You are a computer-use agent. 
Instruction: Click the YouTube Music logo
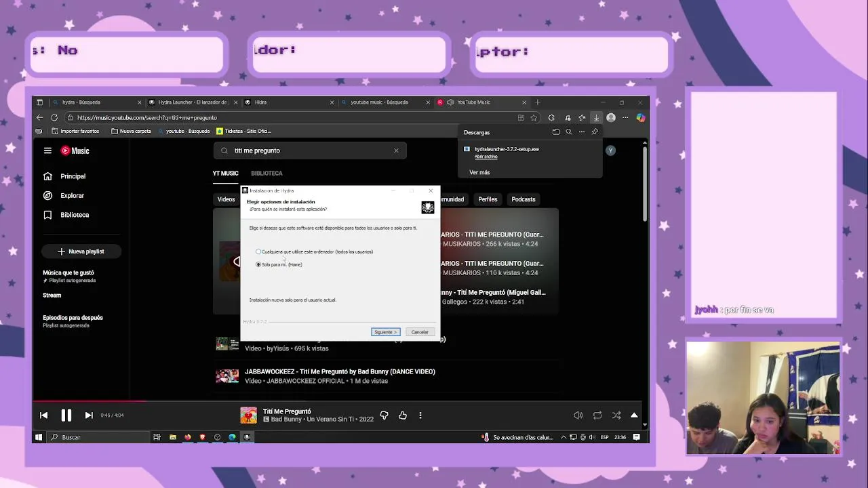coord(75,150)
